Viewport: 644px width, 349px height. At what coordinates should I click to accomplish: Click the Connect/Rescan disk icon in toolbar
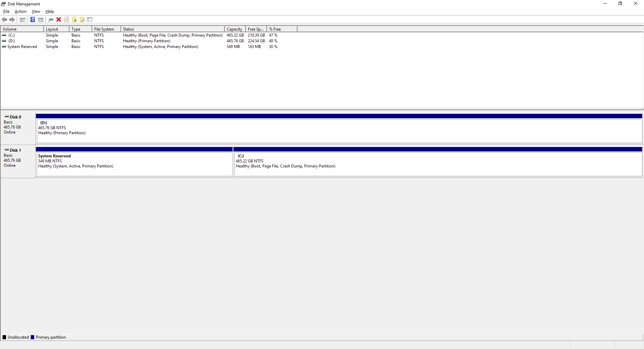click(51, 20)
